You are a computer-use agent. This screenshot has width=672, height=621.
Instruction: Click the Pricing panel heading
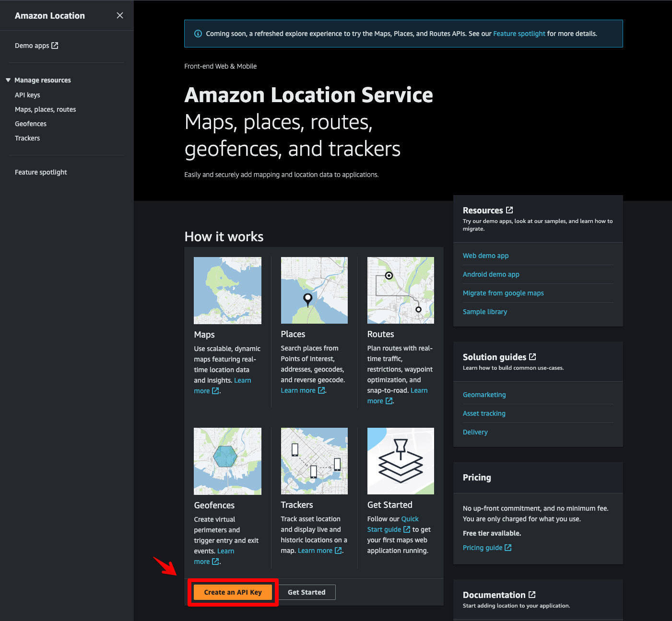(477, 478)
